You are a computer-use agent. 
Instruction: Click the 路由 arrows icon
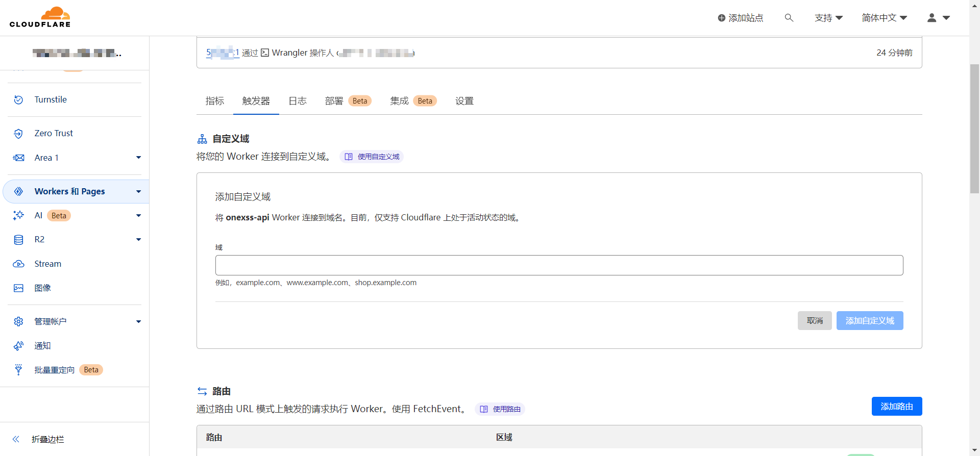pos(202,391)
